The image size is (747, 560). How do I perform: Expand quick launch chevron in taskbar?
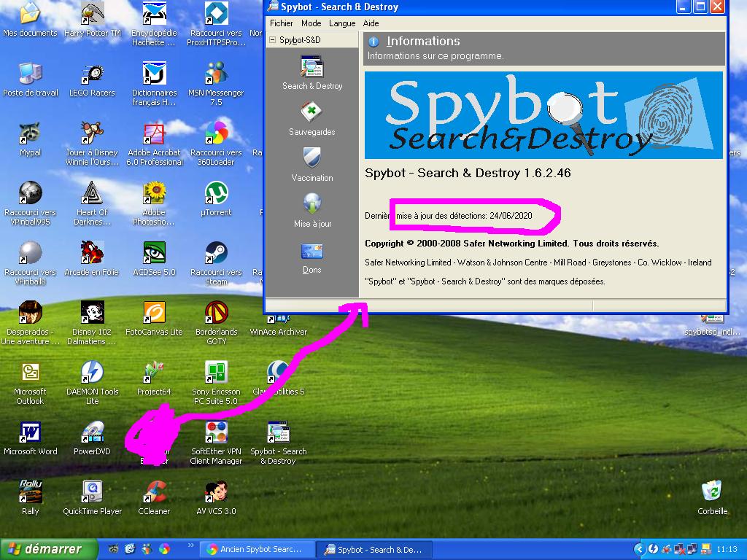(x=190, y=545)
